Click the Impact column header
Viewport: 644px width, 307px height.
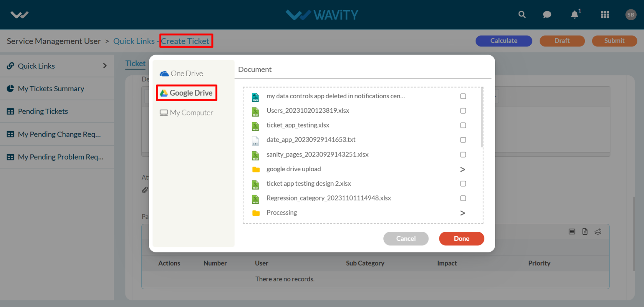(447, 263)
